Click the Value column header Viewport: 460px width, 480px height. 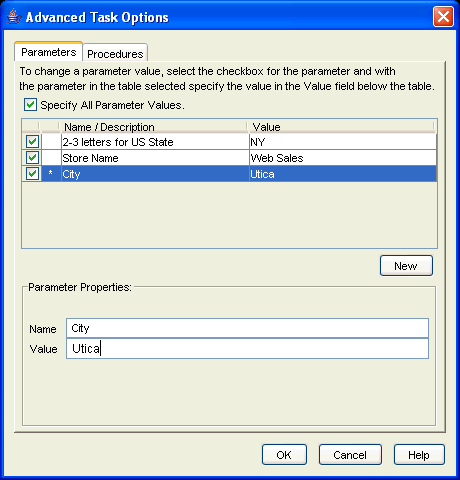(x=341, y=127)
